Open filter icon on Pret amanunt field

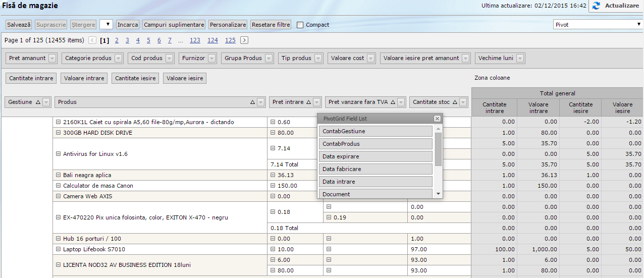coord(52,59)
